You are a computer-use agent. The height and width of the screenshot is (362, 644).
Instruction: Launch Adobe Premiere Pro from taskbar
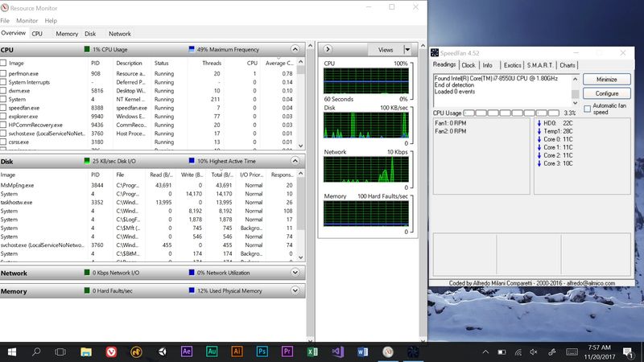(x=287, y=352)
